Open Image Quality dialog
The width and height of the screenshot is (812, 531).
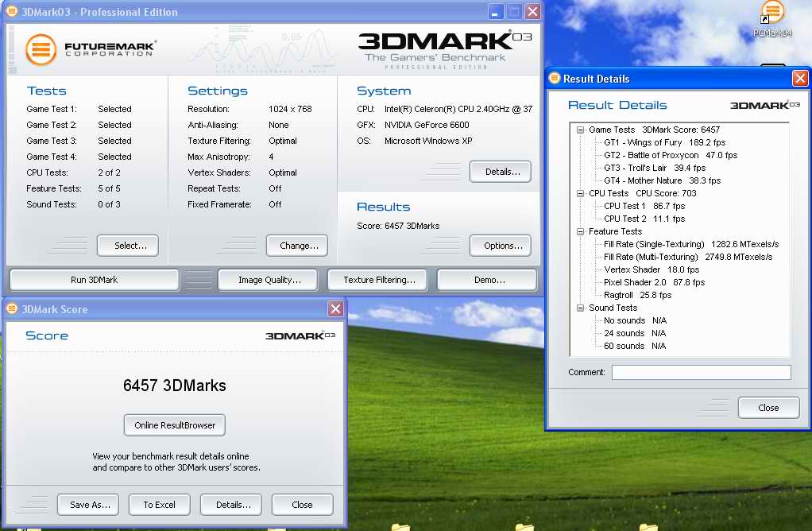pyautogui.click(x=269, y=280)
